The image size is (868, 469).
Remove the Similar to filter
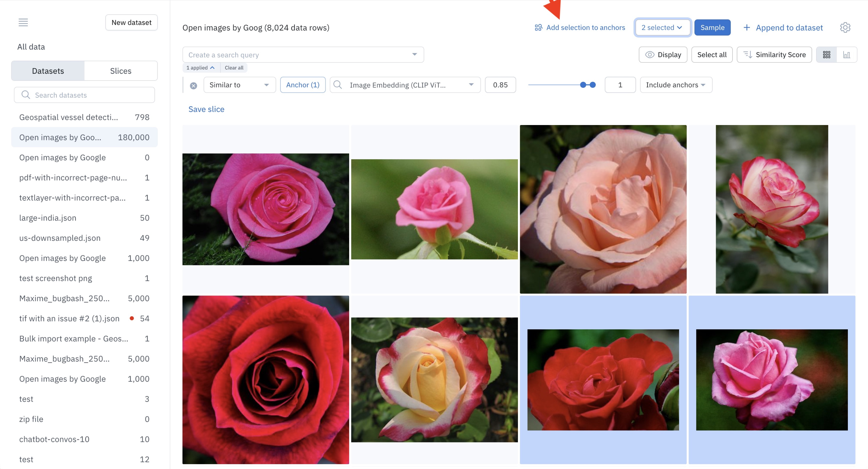193,85
